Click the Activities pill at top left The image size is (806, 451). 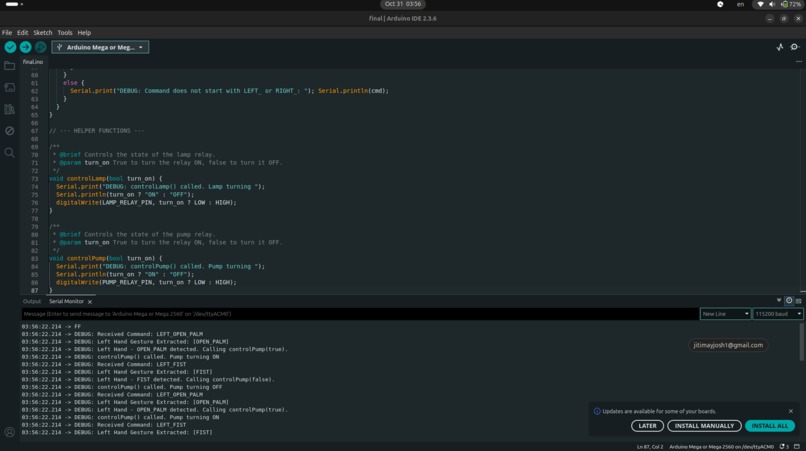[13, 4]
